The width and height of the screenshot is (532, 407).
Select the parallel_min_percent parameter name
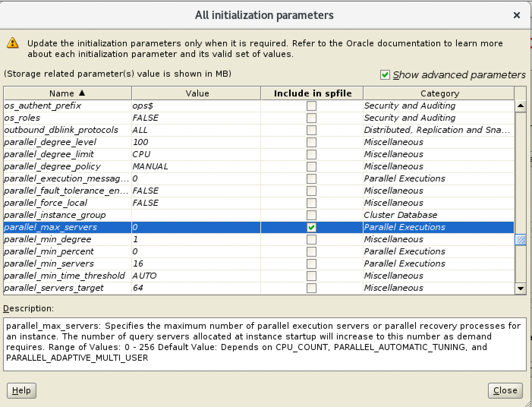[68, 252]
